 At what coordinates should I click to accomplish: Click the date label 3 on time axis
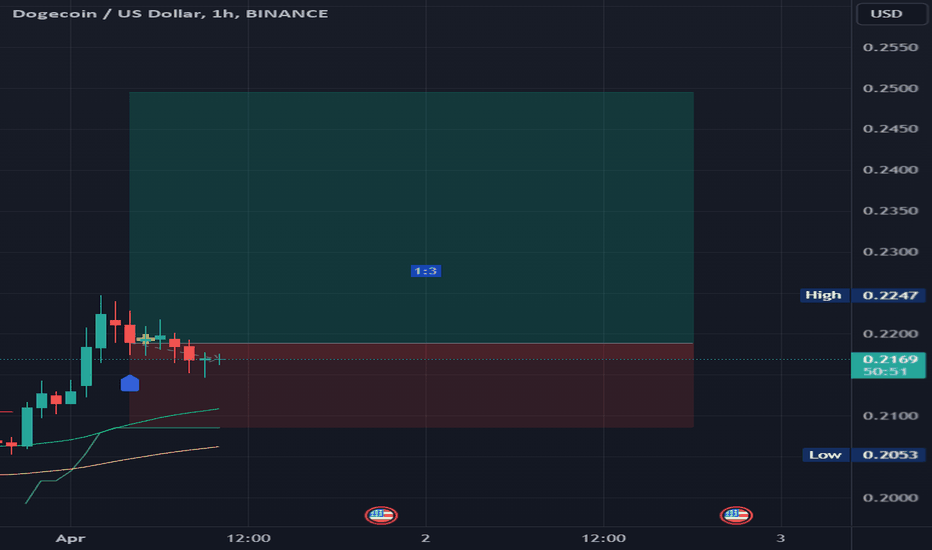point(780,538)
